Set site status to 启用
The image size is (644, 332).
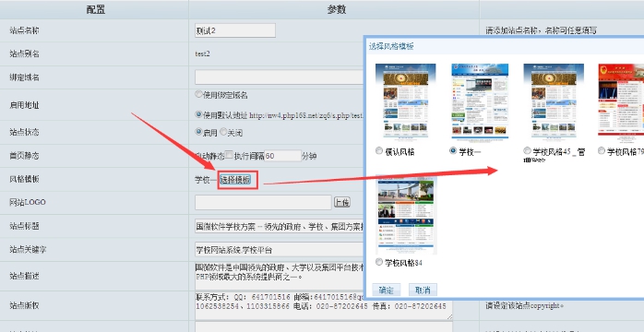click(x=198, y=132)
